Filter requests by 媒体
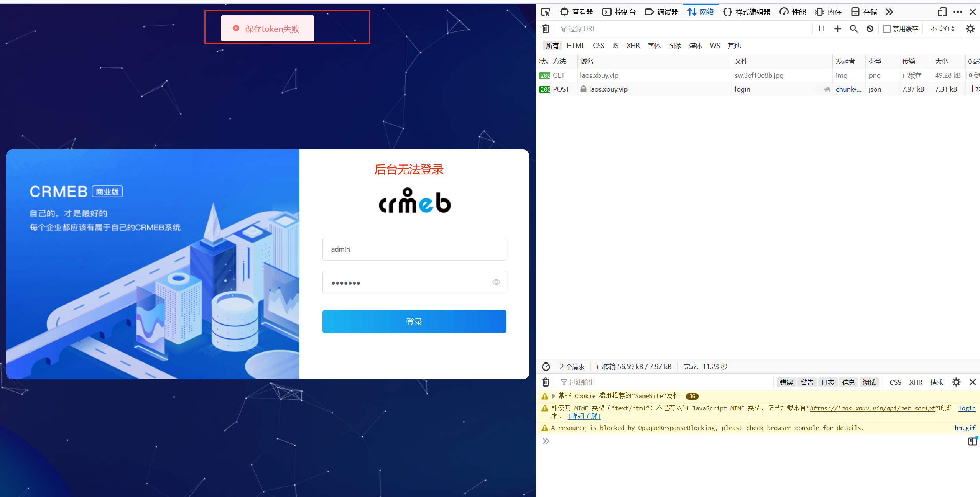 coord(695,46)
